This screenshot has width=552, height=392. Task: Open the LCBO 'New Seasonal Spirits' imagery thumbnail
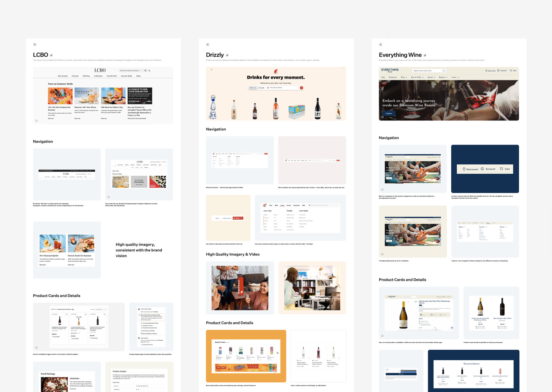point(67,250)
